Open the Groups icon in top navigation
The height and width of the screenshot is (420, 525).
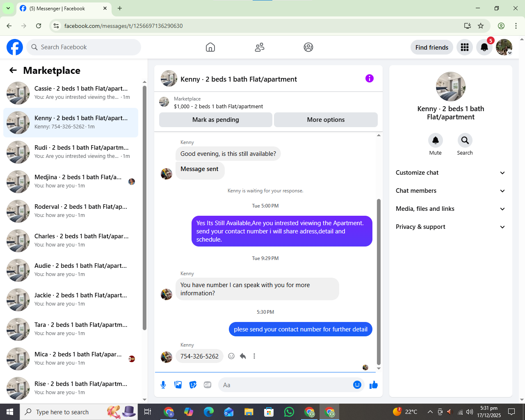[308, 47]
